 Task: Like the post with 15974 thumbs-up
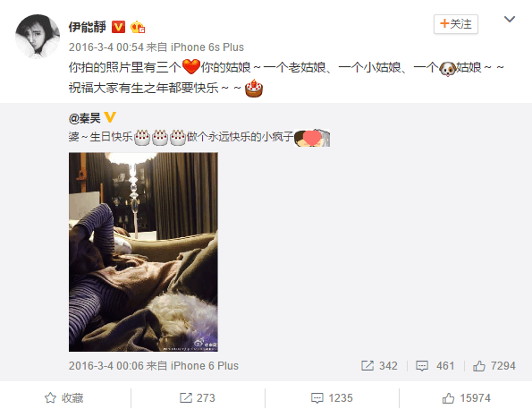(466, 397)
